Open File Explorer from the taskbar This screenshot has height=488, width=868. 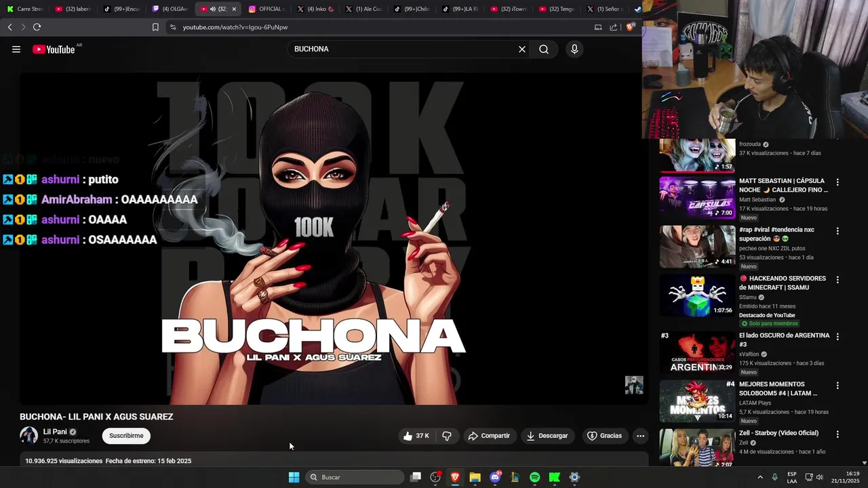475,477
